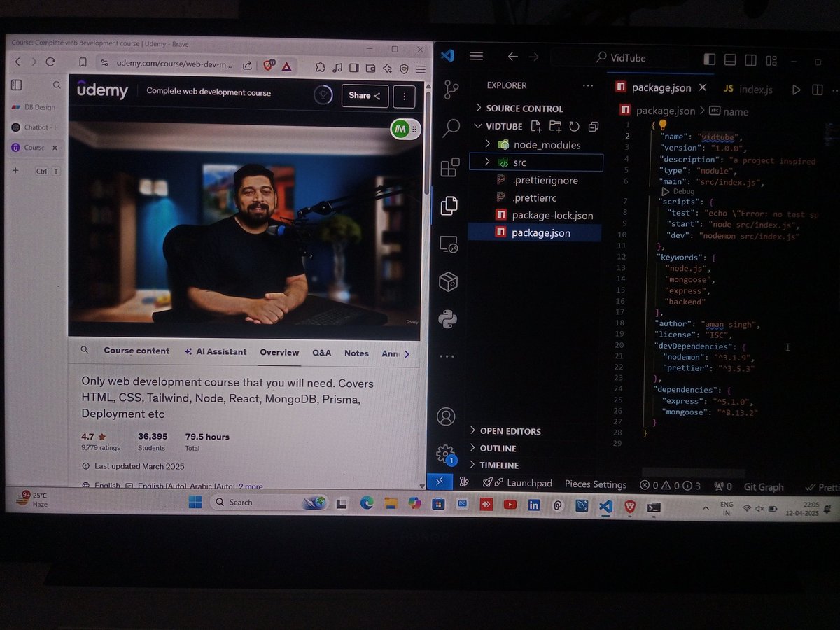Open the Udemy Notes tab
This screenshot has width=840, height=630.
(x=356, y=353)
